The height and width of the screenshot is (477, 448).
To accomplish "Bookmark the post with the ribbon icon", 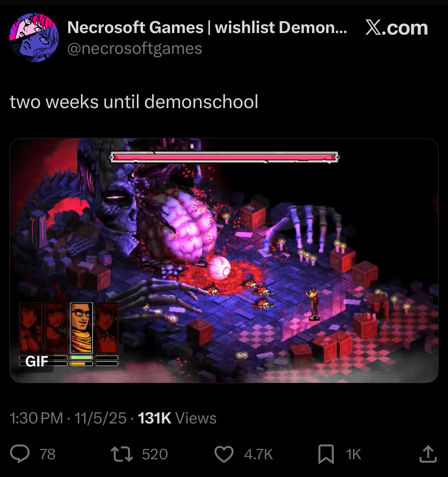I will (326, 454).
